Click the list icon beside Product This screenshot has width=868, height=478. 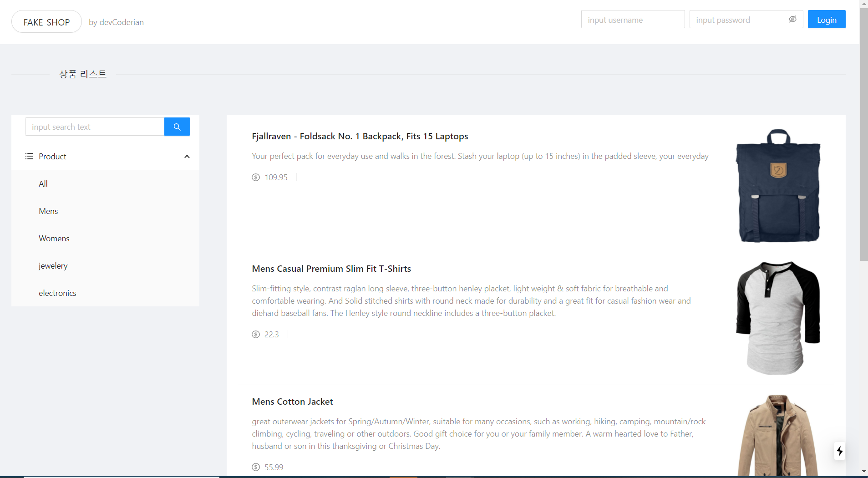[29, 156]
